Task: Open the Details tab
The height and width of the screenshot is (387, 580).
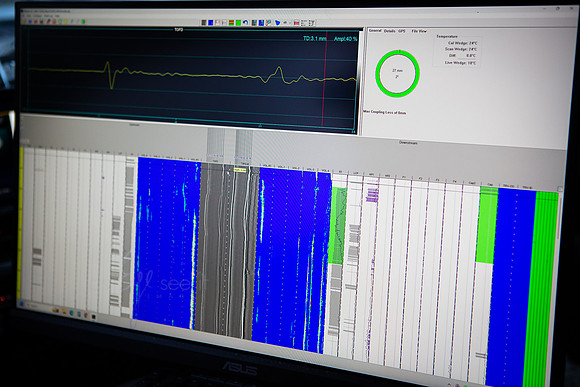Action: pos(390,31)
